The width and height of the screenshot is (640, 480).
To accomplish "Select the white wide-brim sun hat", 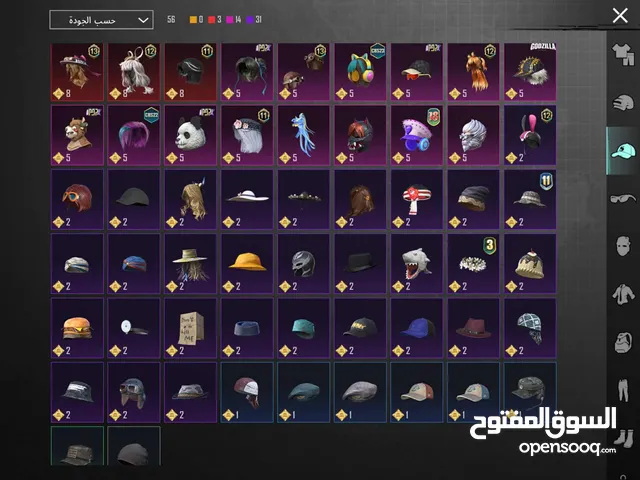I will pos(247,200).
